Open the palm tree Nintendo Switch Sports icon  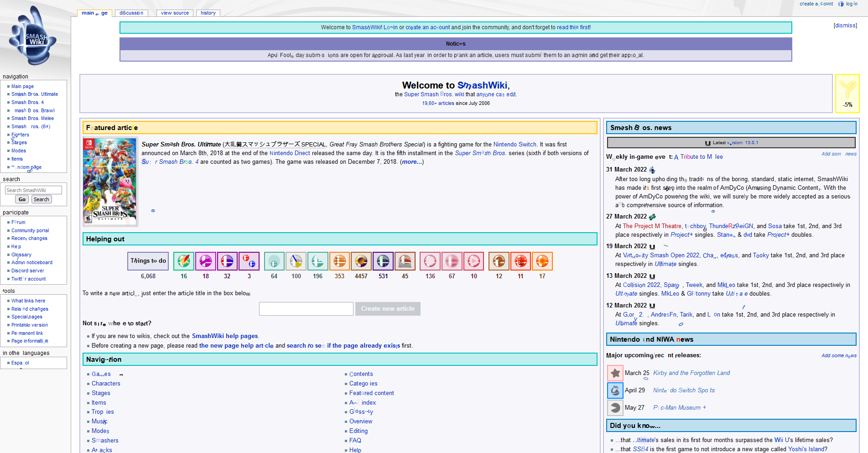point(615,391)
